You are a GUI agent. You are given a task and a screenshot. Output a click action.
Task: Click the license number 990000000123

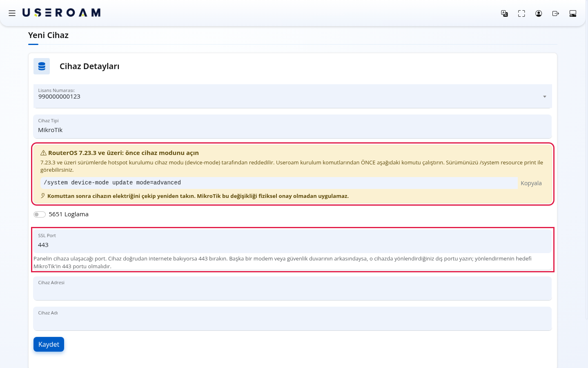click(59, 96)
